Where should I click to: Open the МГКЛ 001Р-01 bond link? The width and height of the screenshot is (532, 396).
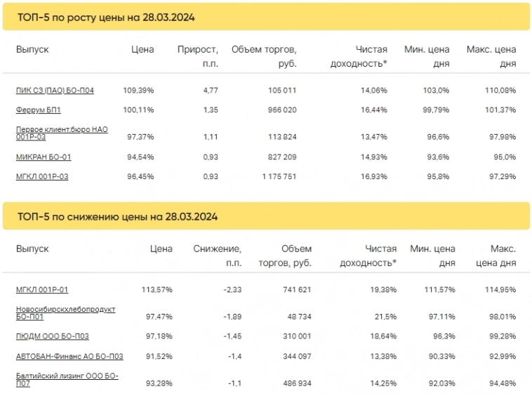point(42,289)
